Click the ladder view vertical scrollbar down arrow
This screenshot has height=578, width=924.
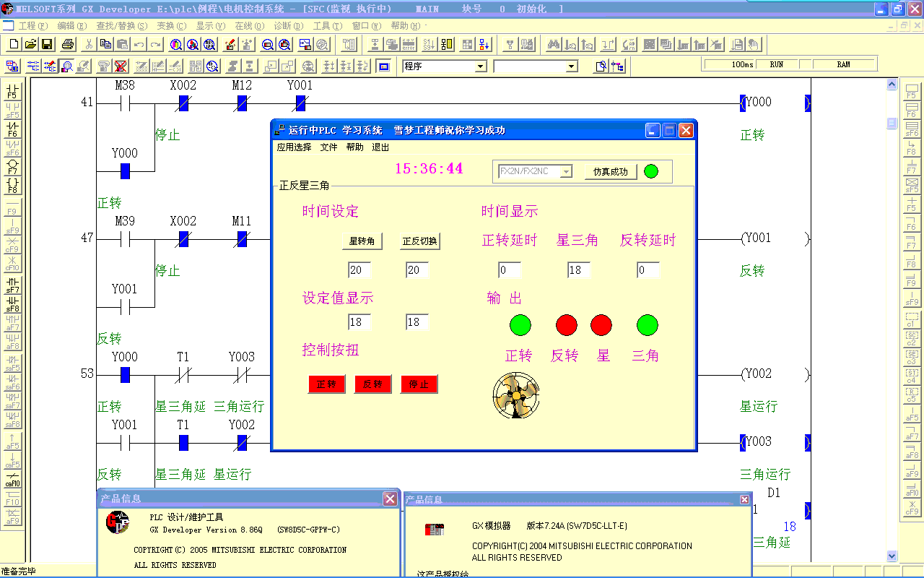click(x=892, y=556)
